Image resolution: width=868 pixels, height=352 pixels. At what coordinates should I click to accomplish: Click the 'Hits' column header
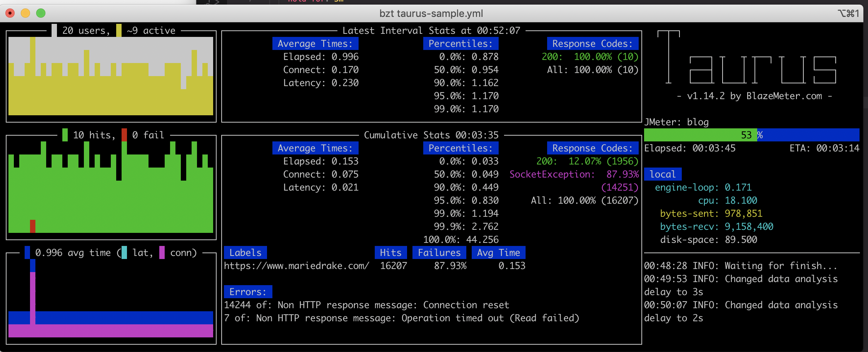coord(391,252)
